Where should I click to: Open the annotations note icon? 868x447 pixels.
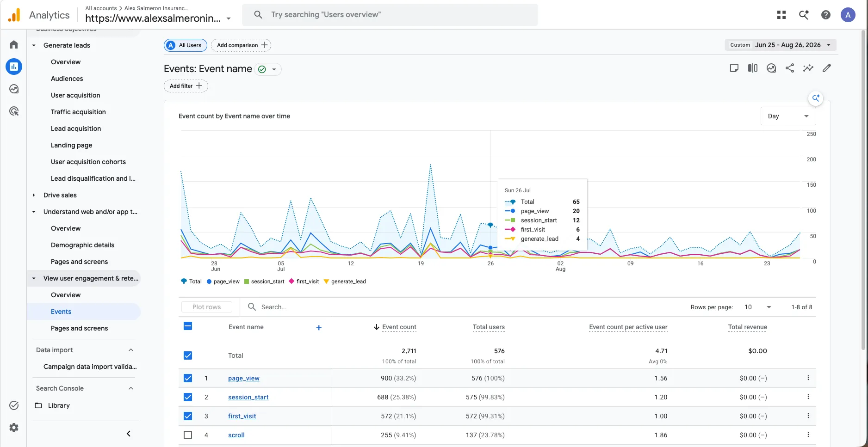point(734,68)
